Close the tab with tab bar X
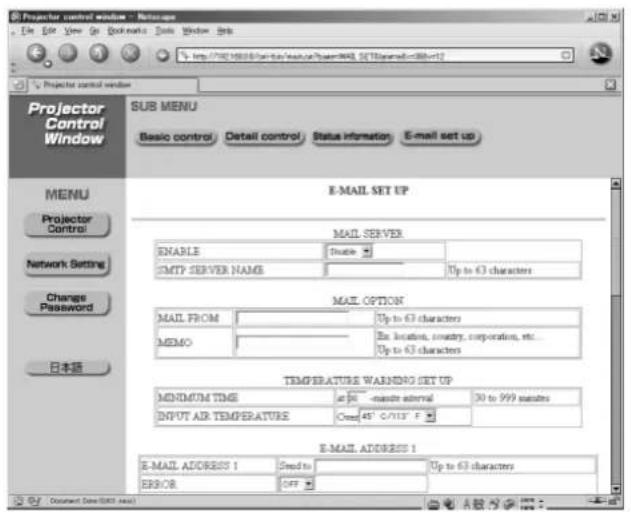Screen dimensions: 631x512 click(610, 85)
